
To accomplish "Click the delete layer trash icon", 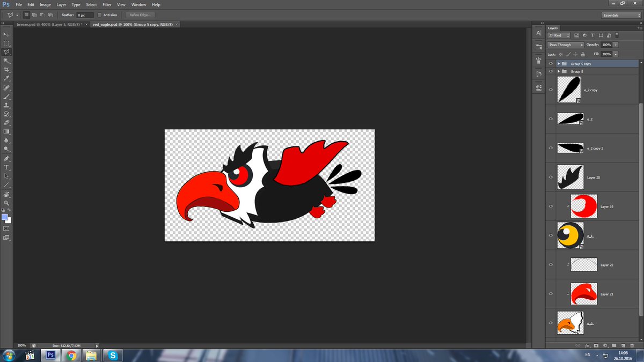I will click(631, 345).
